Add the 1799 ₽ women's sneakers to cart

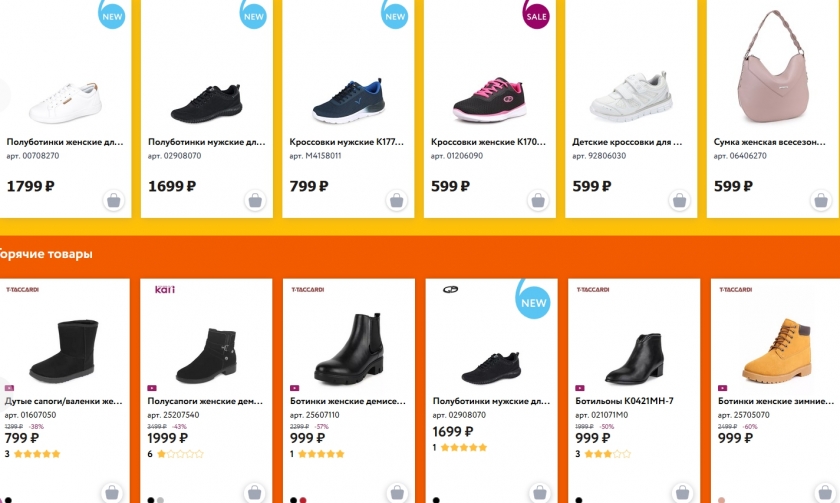coord(114,201)
